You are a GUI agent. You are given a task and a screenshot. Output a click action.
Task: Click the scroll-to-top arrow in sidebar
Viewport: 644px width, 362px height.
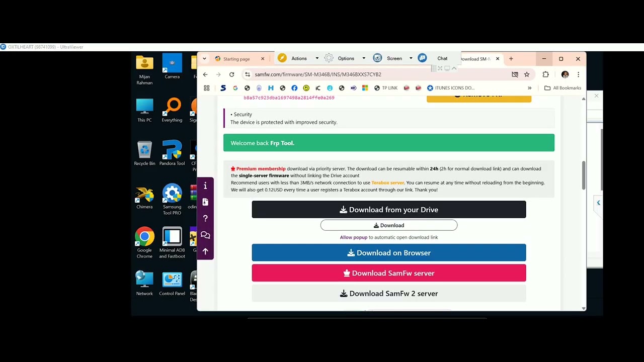coord(205,251)
